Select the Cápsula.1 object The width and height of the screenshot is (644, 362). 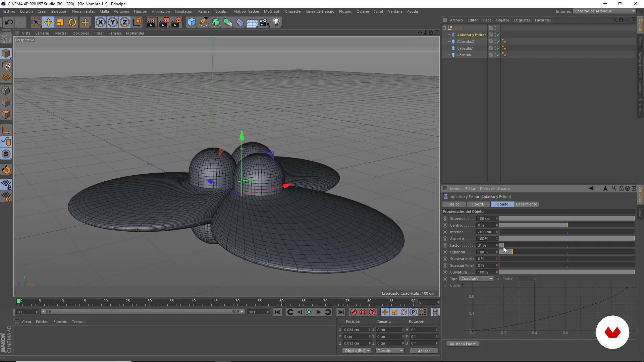465,48
